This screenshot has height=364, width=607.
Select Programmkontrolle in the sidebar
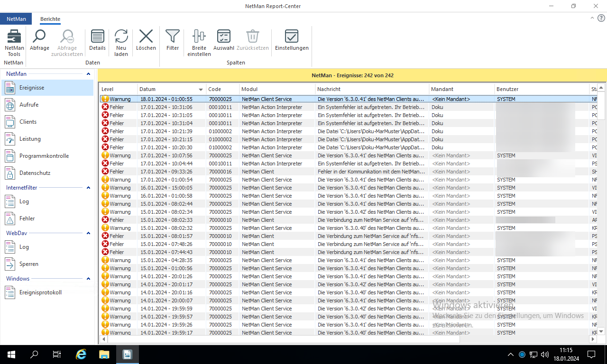pyautogui.click(x=44, y=156)
